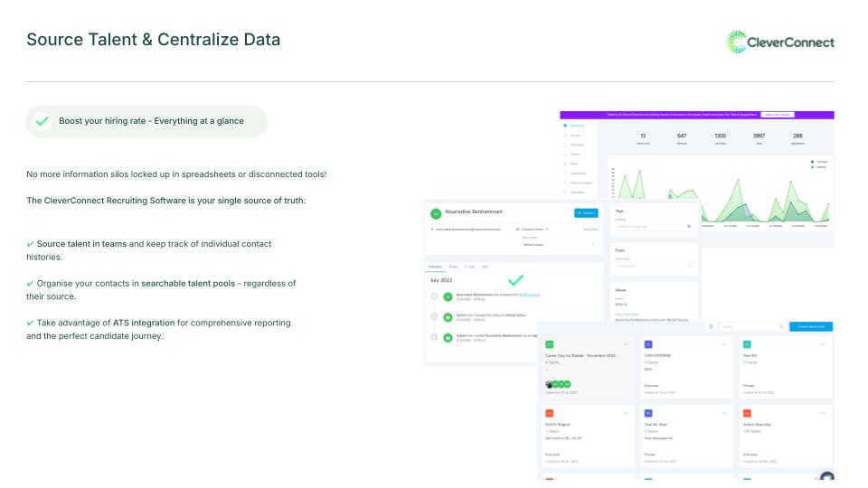This screenshot has width=868, height=488.
Task: Open the GDPR consent link
Action: coord(531,296)
